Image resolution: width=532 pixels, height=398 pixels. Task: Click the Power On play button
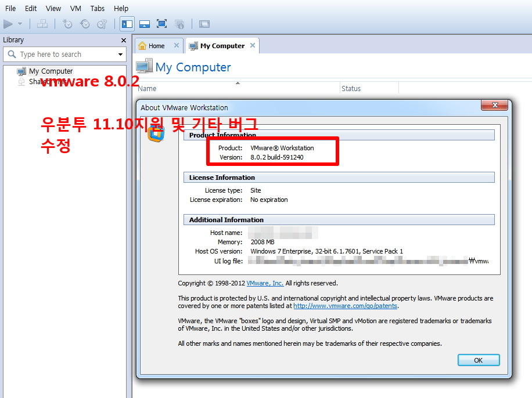coord(8,24)
